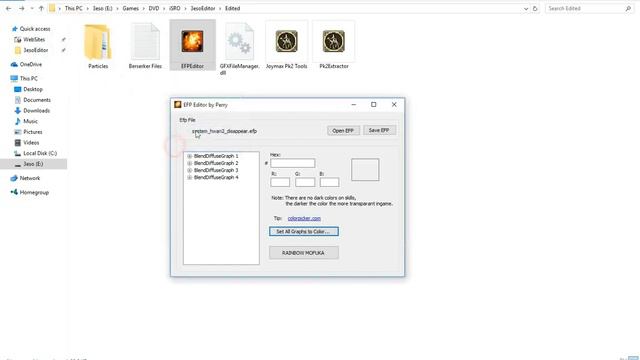This screenshot has width=640, height=360.
Task: Select the EFPEditor application icon
Action: click(x=192, y=45)
